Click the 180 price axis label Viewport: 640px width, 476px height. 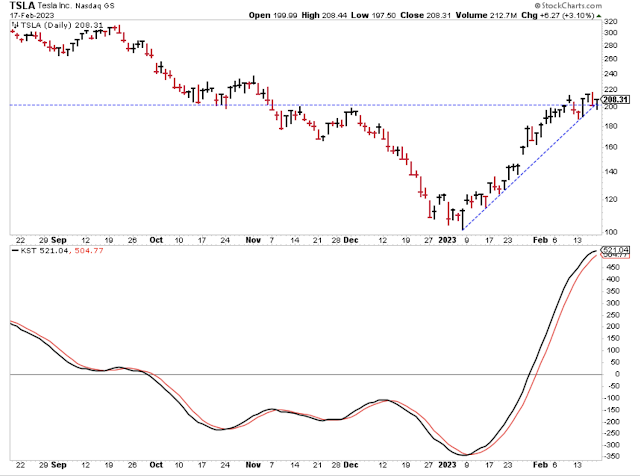(611, 126)
